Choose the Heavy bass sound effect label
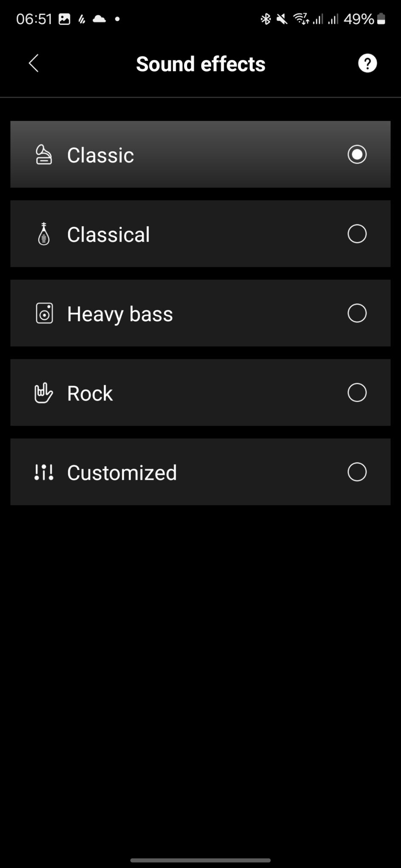 [x=120, y=314]
